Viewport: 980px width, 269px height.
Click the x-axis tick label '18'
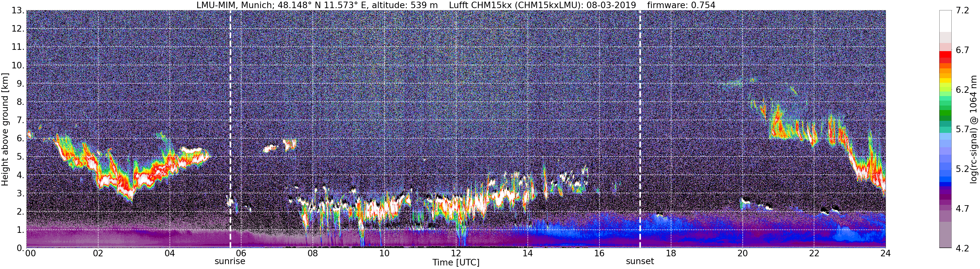pyautogui.click(x=671, y=253)
